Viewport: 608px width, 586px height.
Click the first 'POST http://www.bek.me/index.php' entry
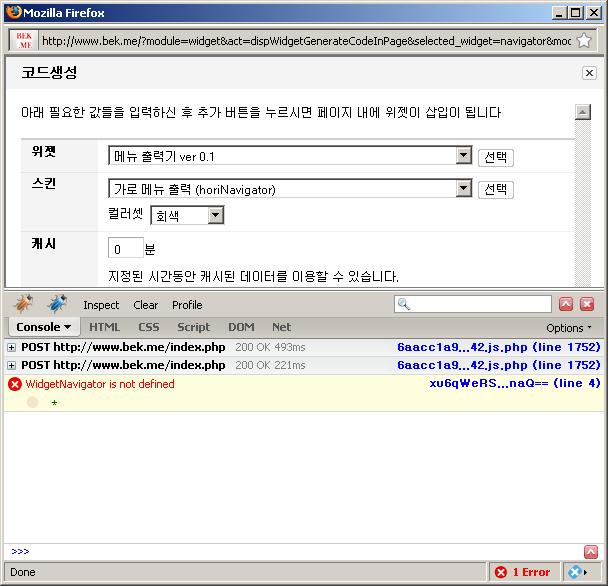[x=123, y=347]
